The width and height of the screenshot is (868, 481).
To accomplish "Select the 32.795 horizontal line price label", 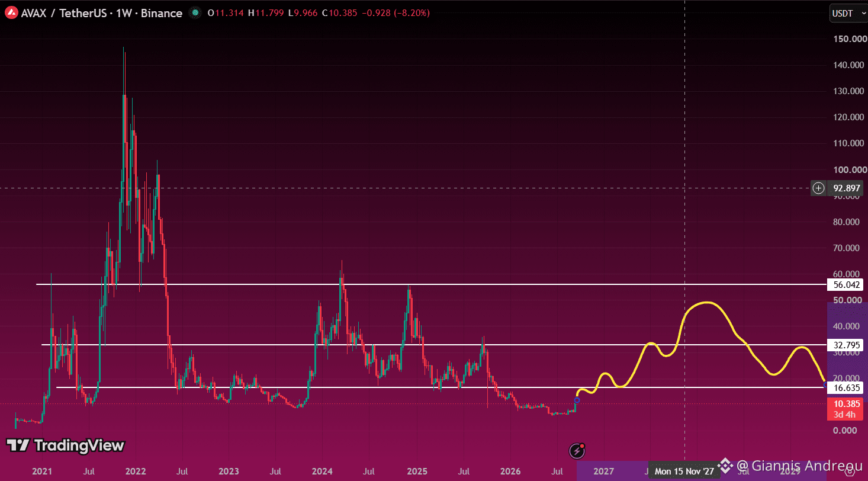I will [844, 344].
